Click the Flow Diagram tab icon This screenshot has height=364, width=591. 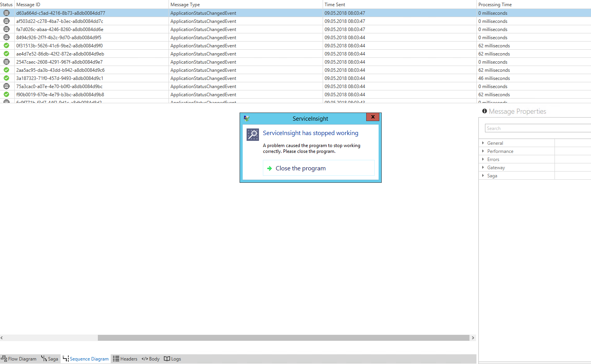tap(3, 359)
